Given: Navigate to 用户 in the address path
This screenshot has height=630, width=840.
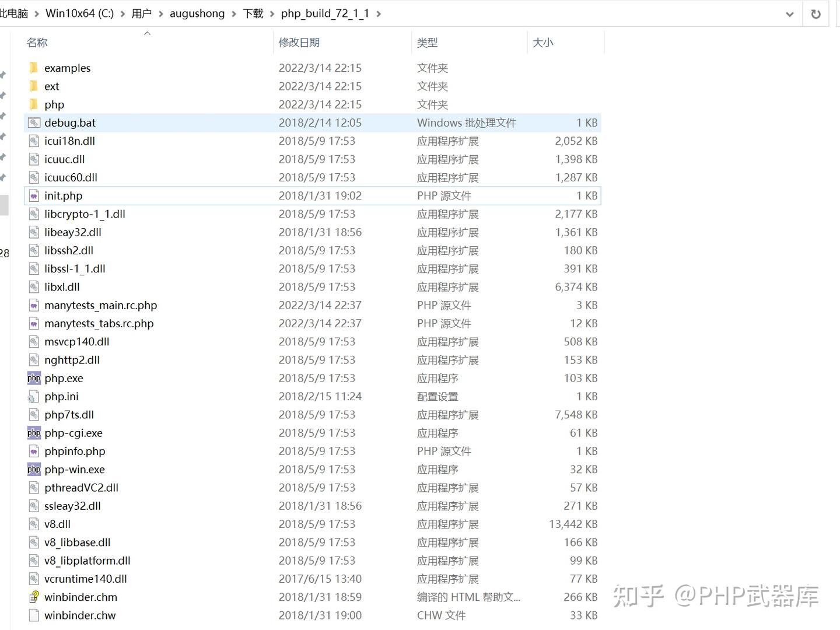Looking at the screenshot, I should 142,13.
